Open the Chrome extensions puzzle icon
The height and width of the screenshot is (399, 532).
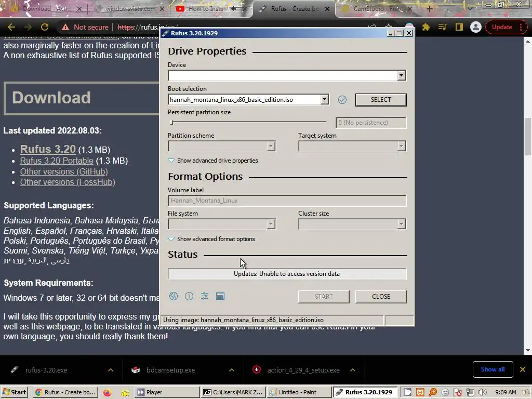(x=426, y=27)
